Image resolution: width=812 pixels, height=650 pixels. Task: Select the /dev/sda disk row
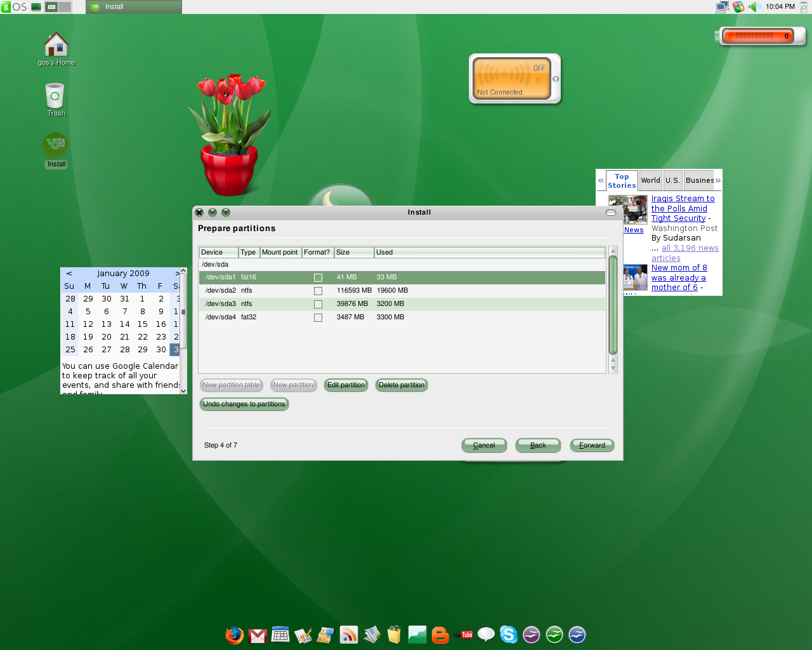402,265
